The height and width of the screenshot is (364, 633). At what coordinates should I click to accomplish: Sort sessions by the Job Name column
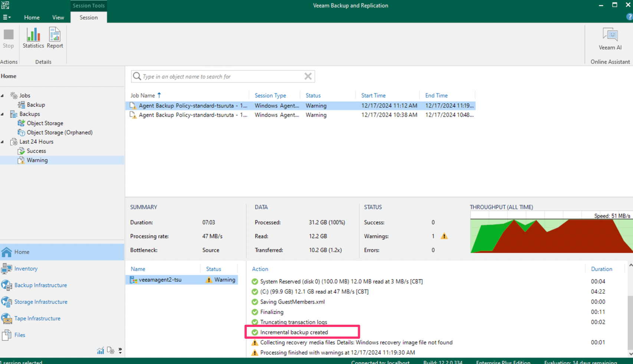point(142,96)
